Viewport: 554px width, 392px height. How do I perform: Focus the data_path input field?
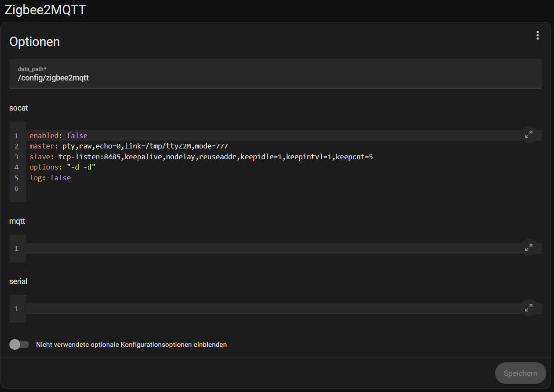tap(275, 78)
